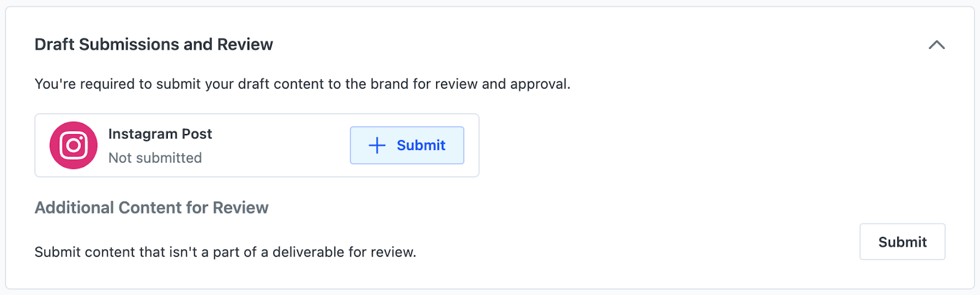Click the Not submitted status label

155,158
